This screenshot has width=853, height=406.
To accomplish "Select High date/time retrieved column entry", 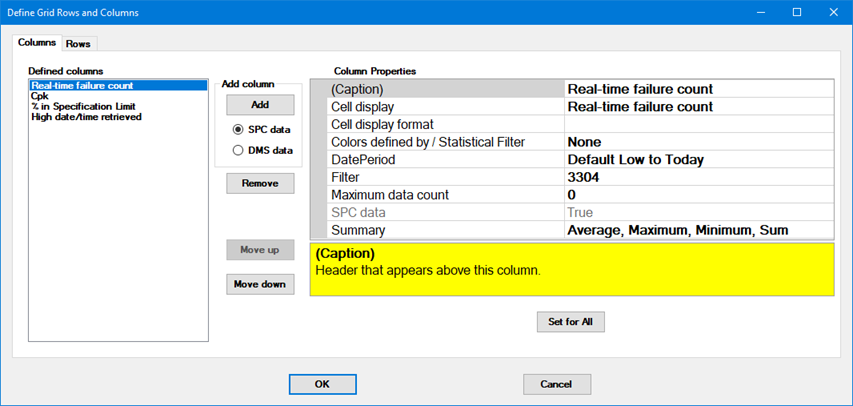I will [x=86, y=117].
